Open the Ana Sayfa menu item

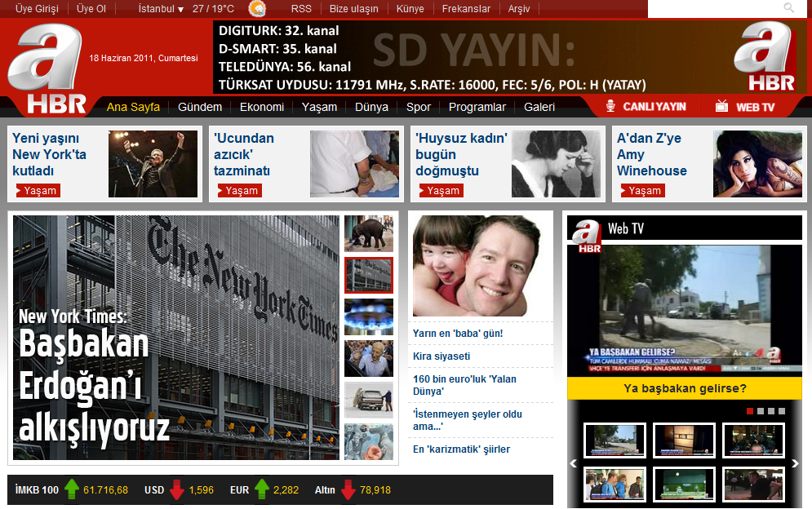click(133, 107)
